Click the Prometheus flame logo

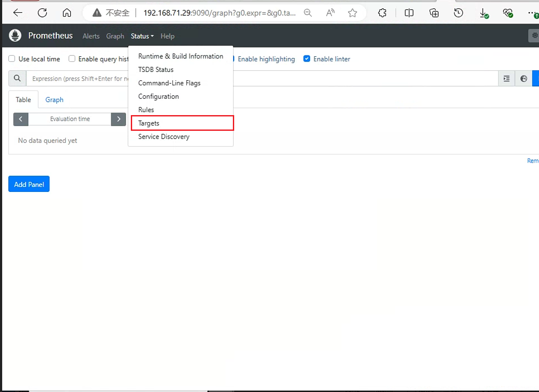(15, 36)
